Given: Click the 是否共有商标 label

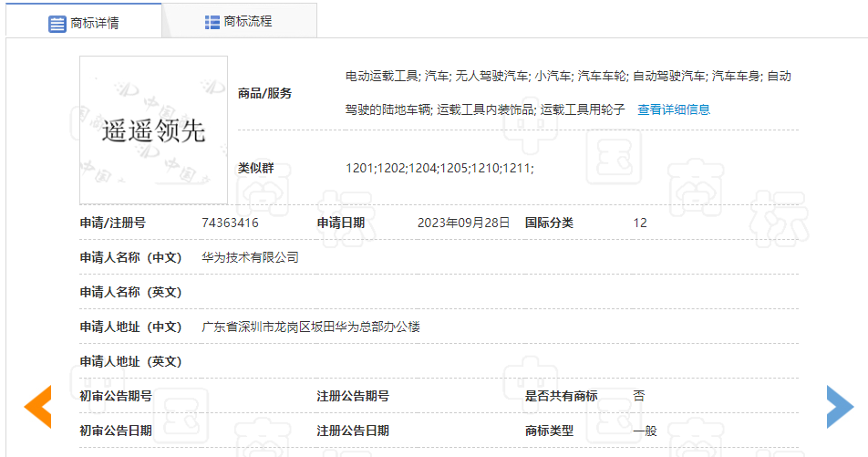Looking at the screenshot, I should [x=562, y=396].
